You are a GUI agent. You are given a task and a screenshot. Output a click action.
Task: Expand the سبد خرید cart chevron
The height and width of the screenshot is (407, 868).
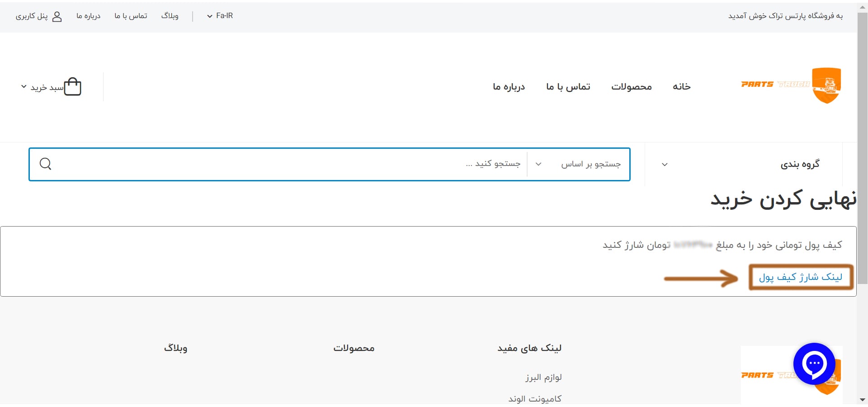click(x=24, y=86)
